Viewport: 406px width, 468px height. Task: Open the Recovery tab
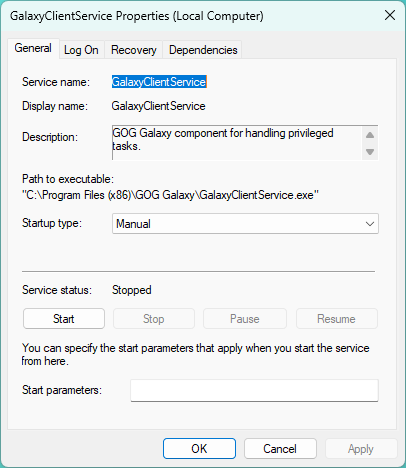(x=134, y=50)
